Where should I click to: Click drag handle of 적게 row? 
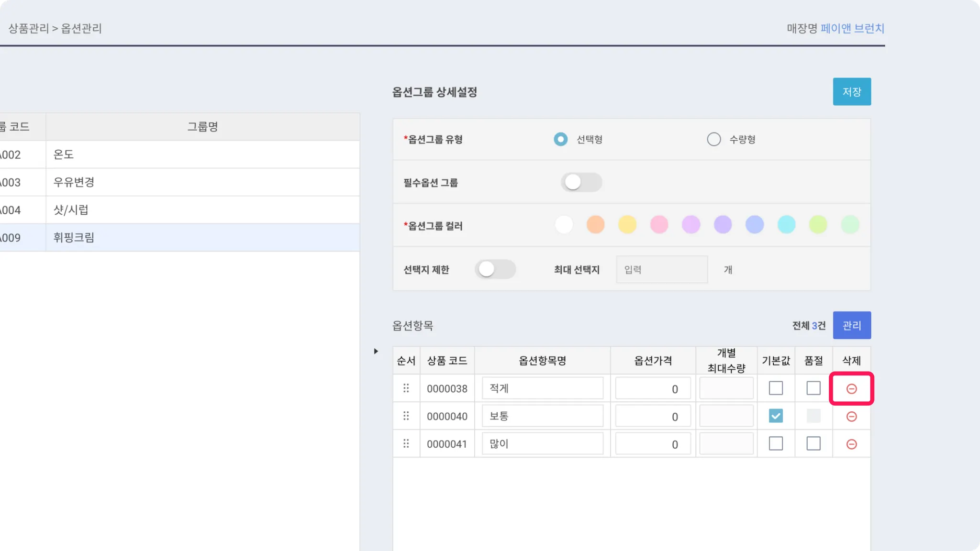coord(406,388)
